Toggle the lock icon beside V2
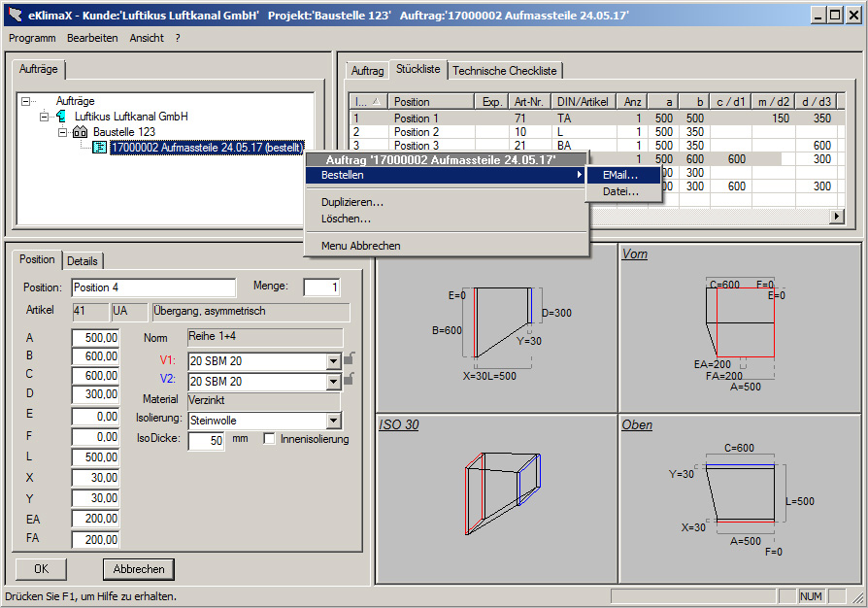Screen dimensions: 868x608 [x=349, y=380]
